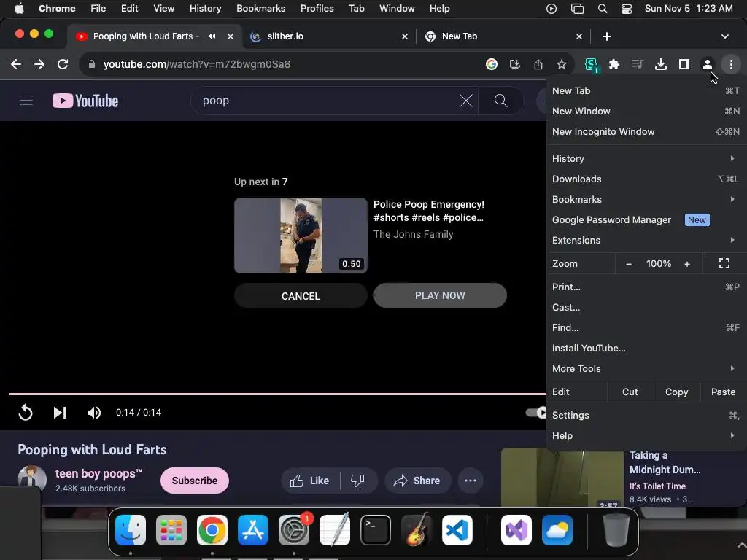
Task: Open Downloads from Chrome menu
Action: point(646,179)
